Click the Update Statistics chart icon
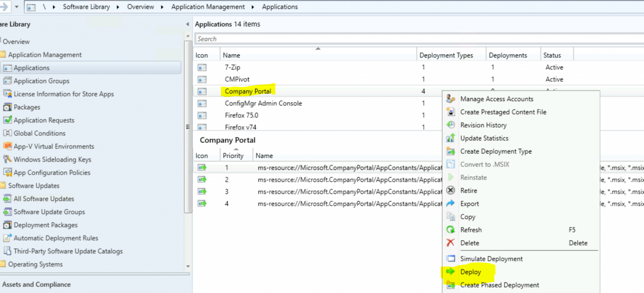 451,138
